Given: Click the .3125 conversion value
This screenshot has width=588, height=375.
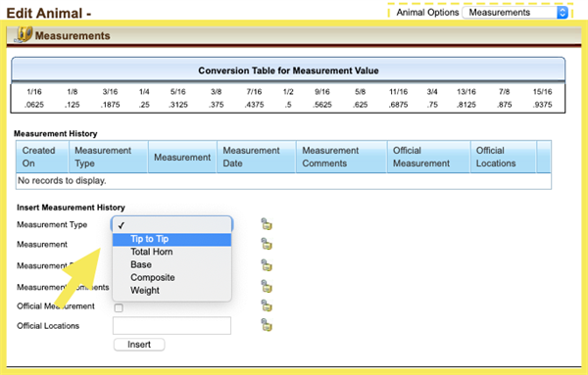Looking at the screenshot, I should (x=178, y=105).
